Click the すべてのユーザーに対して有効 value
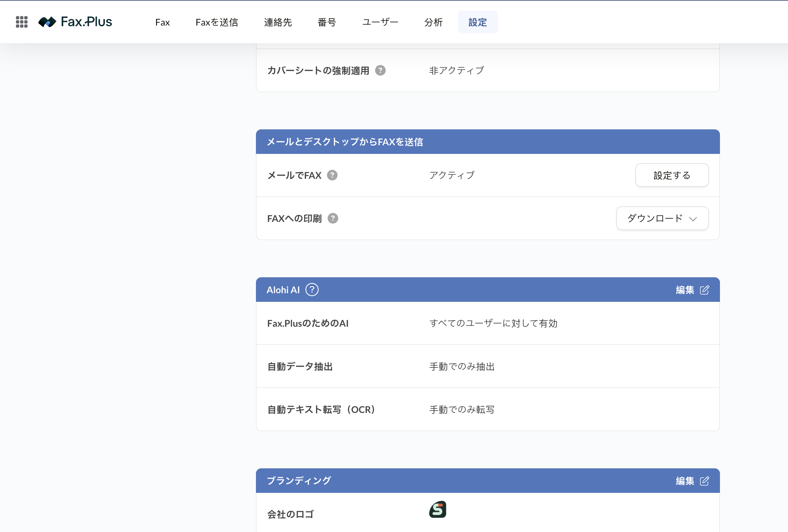Screen dimensions: 788x532 [x=493, y=323]
